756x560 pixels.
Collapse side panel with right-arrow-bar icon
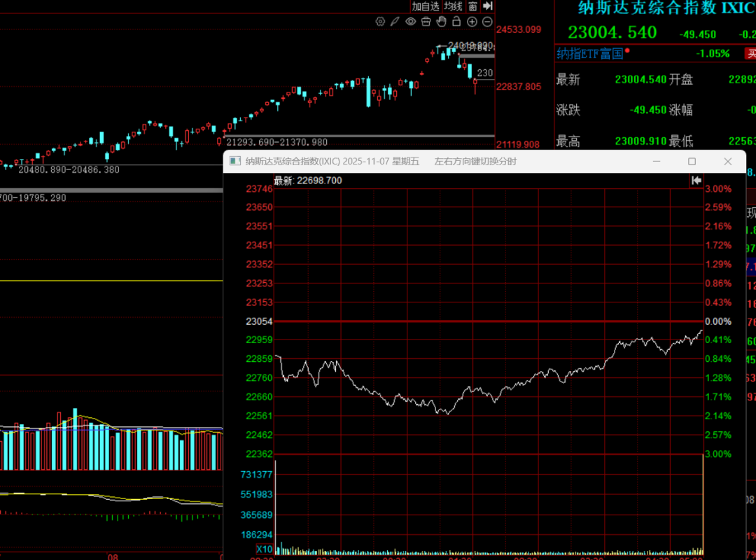pyautogui.click(x=487, y=6)
